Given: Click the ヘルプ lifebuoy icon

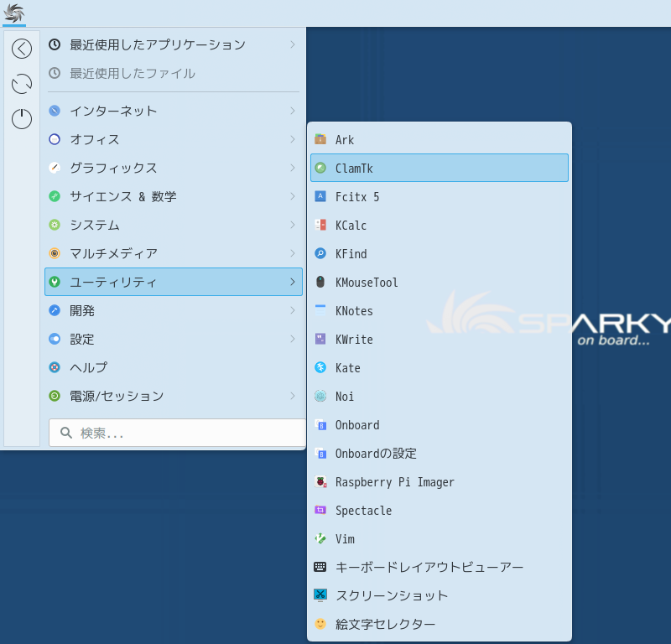Looking at the screenshot, I should coord(55,367).
